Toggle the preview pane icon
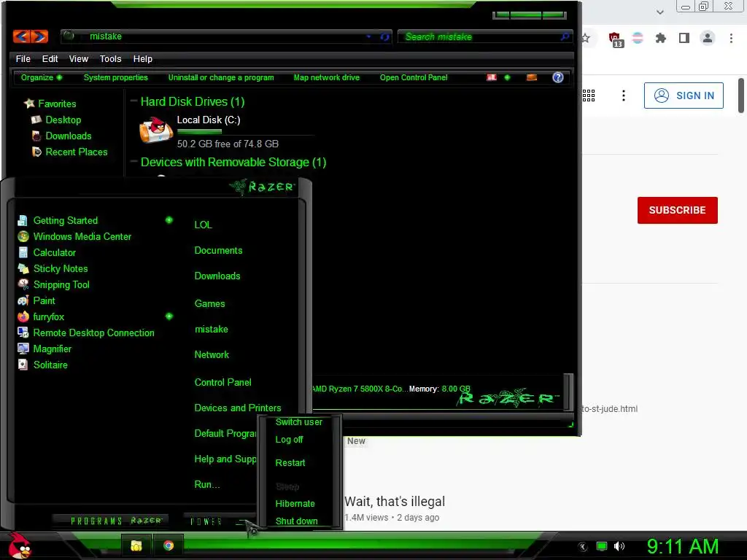Image resolution: width=747 pixels, height=560 pixels. (x=532, y=77)
